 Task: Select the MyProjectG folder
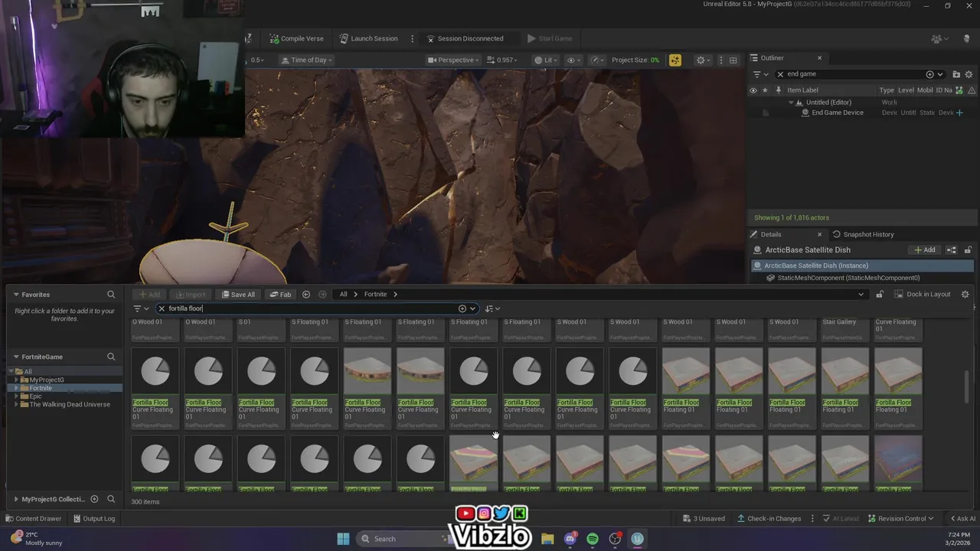(x=46, y=380)
